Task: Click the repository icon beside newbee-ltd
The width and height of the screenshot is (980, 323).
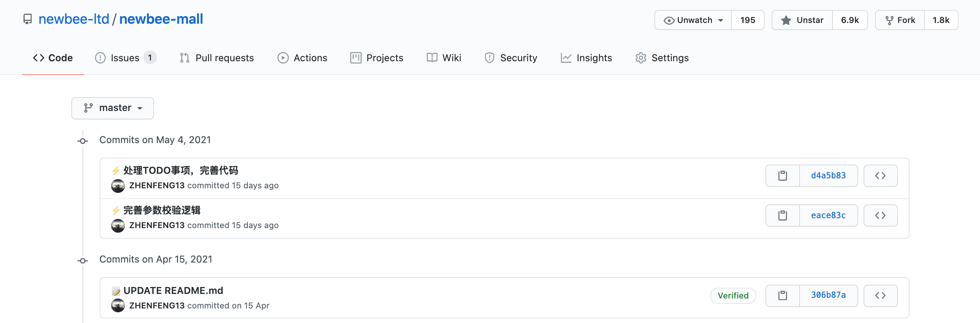Action: click(x=28, y=19)
